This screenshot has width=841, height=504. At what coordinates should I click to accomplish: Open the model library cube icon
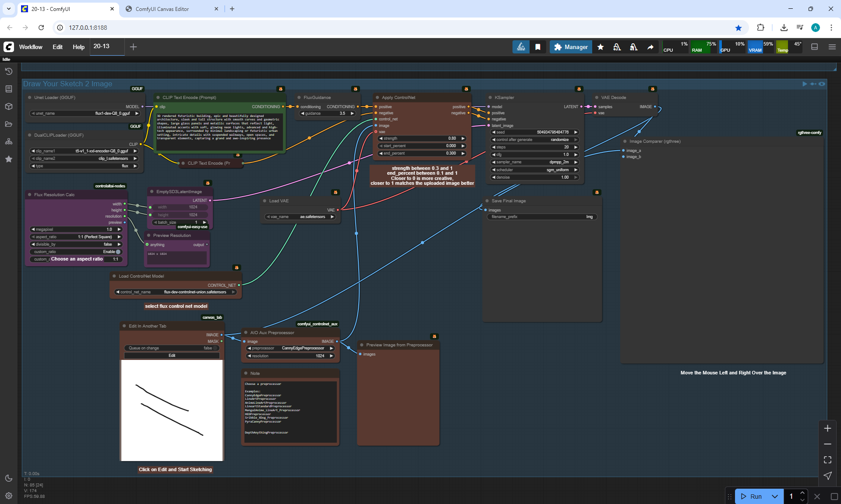tap(9, 106)
